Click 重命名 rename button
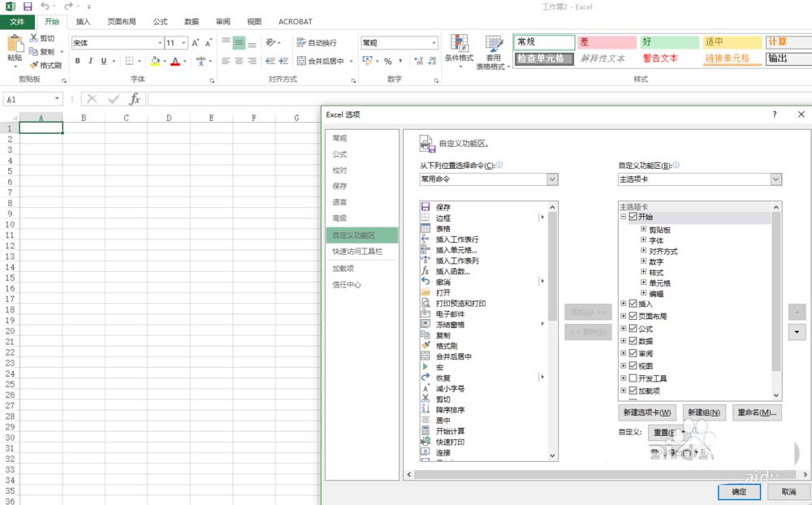 point(757,412)
